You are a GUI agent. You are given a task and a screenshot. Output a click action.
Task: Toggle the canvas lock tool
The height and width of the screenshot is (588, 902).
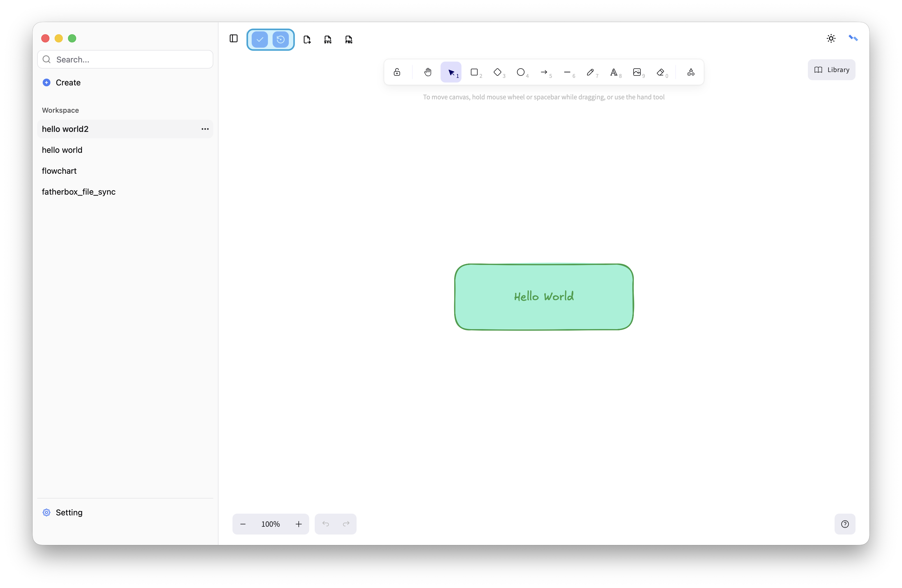(397, 72)
